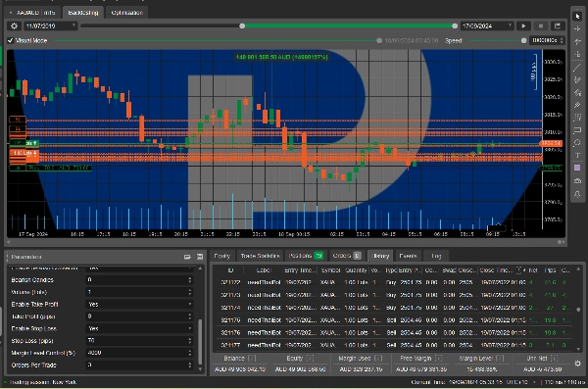Select history row with ID 321176
The width and height of the screenshot is (588, 389).
tap(393, 333)
